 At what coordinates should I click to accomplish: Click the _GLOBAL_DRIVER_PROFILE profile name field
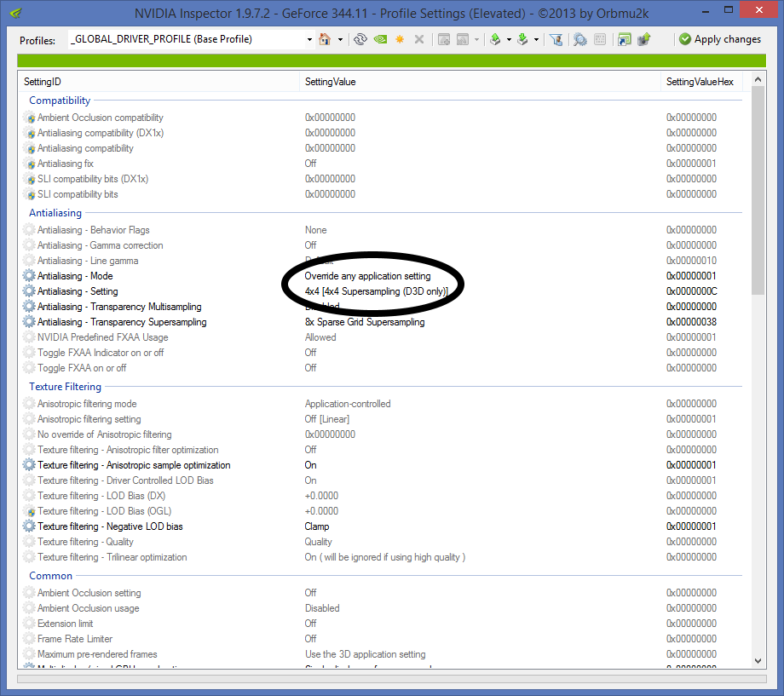tap(187, 39)
